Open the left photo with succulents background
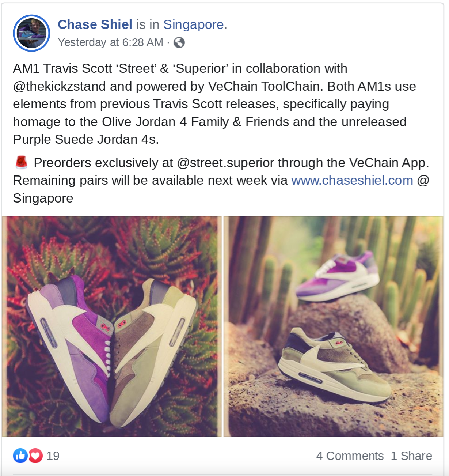The height and width of the screenshot is (476, 449). [112, 326]
